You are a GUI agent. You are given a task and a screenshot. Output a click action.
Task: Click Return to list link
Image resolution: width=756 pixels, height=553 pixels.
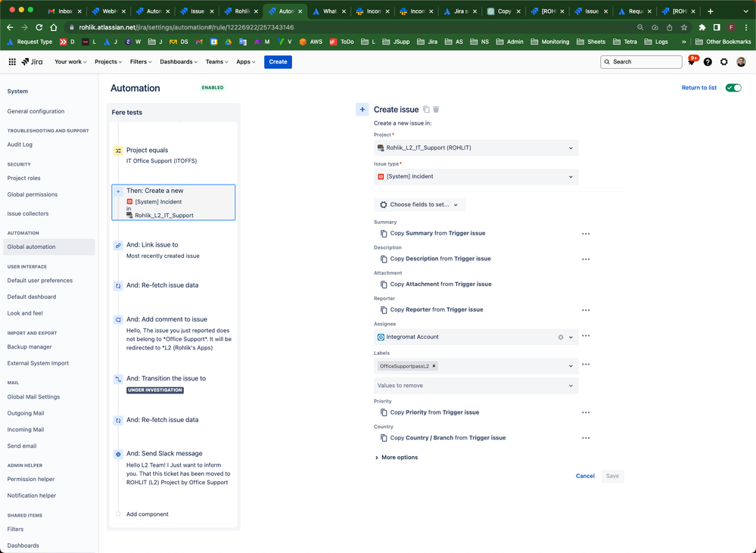pyautogui.click(x=698, y=88)
